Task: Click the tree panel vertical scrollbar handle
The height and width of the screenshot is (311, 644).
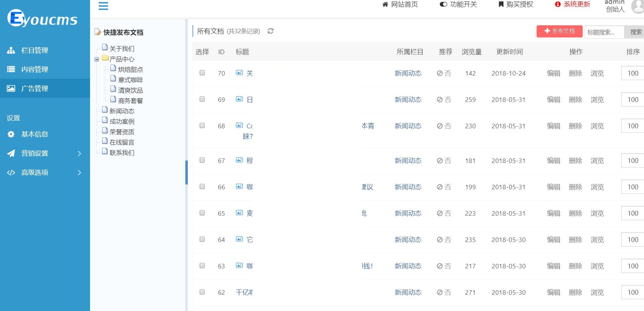Action: tap(186, 172)
